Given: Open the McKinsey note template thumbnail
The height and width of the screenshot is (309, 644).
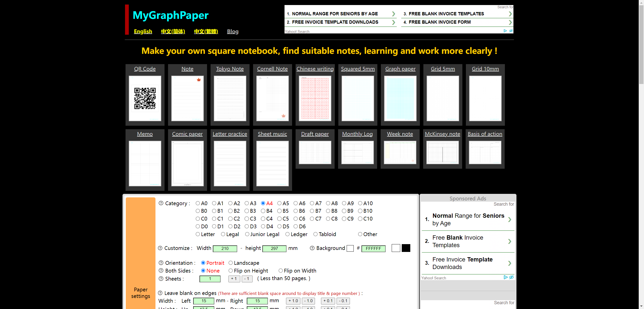Looking at the screenshot, I should pos(442,152).
